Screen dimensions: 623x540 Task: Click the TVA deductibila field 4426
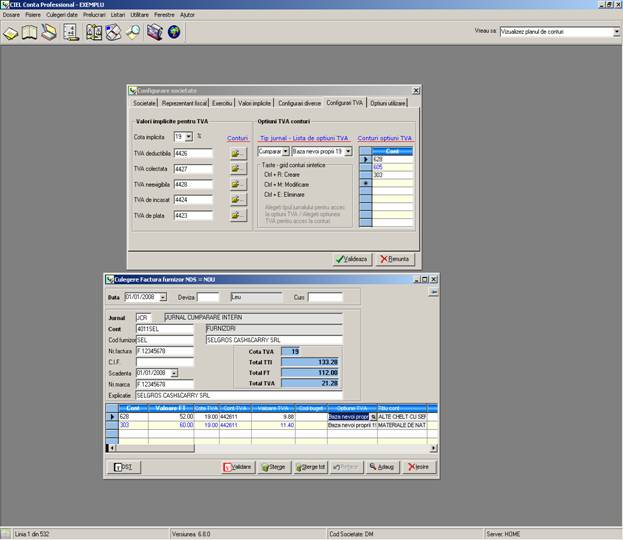click(x=193, y=153)
